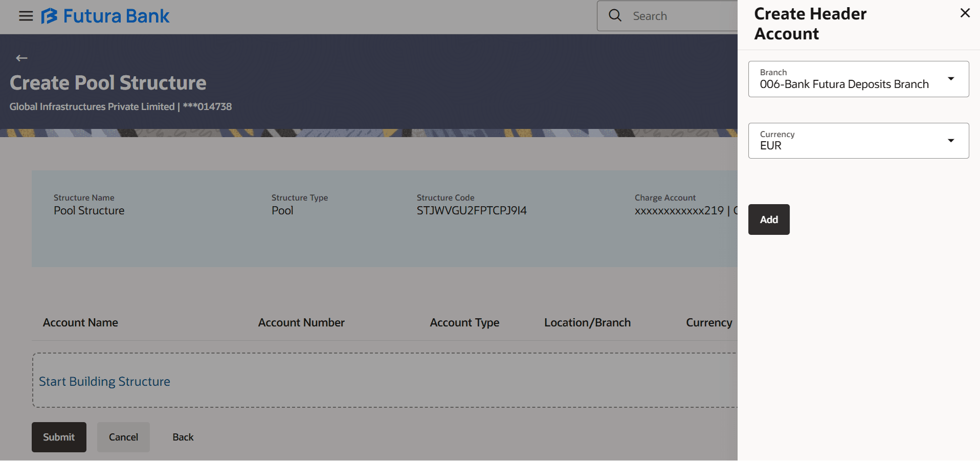Click the search magnifier icon
980x461 pixels.
pyautogui.click(x=615, y=16)
